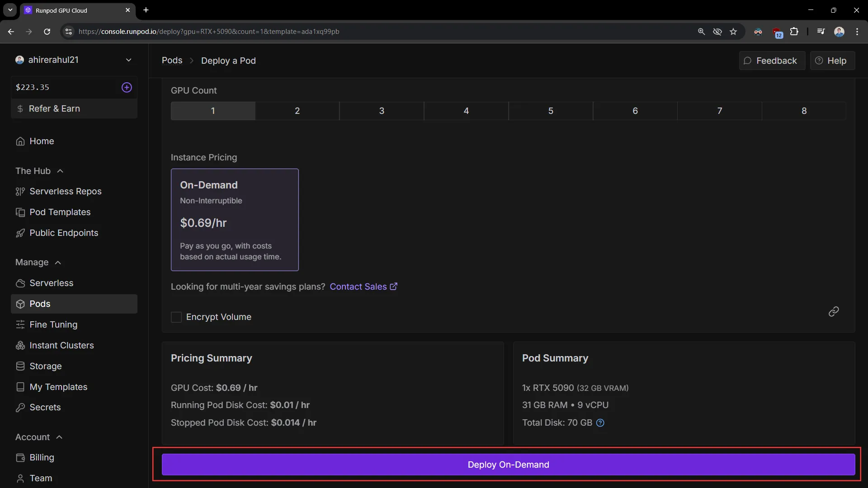The image size is (868, 488).
Task: Go to Instant Clusters section
Action: 61,345
